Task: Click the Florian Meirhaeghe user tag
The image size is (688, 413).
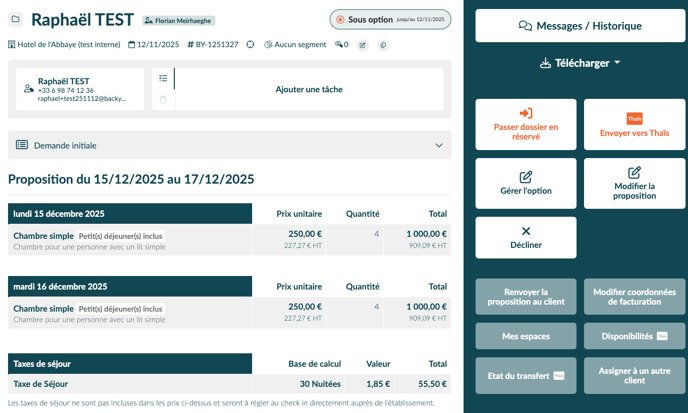Action: [x=179, y=20]
